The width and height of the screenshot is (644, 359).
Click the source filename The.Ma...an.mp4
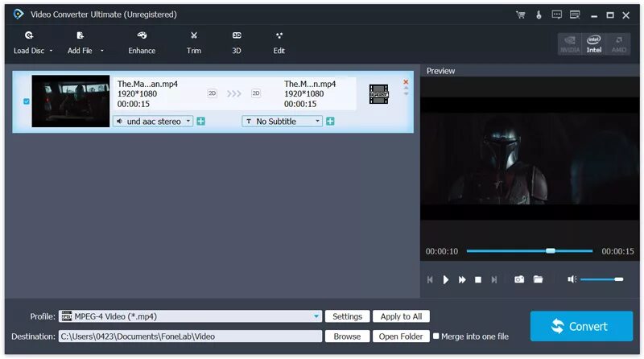click(147, 84)
